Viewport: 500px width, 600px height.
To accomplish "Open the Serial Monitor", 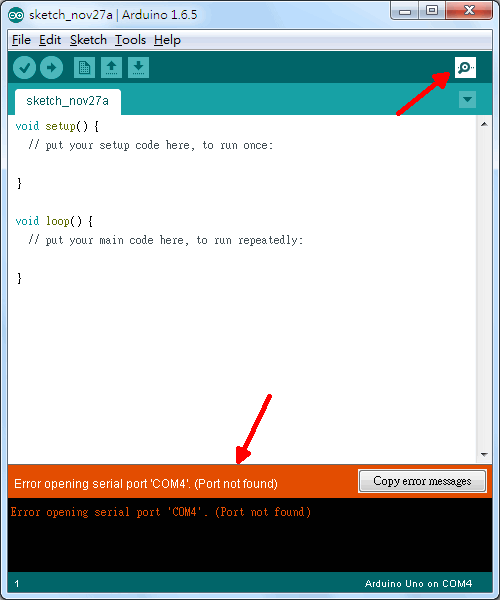I will point(465,67).
